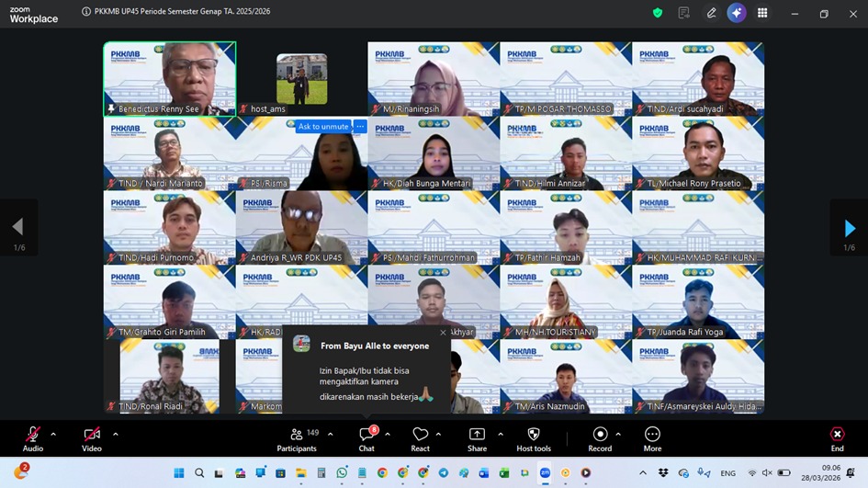
Task: Expand the video options arrow
Action: (115, 434)
